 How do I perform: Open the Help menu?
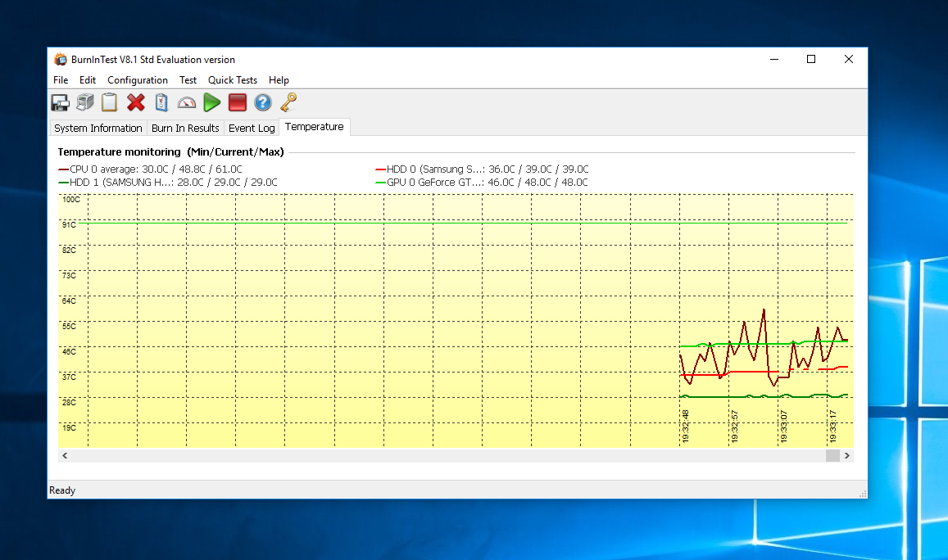(x=279, y=79)
